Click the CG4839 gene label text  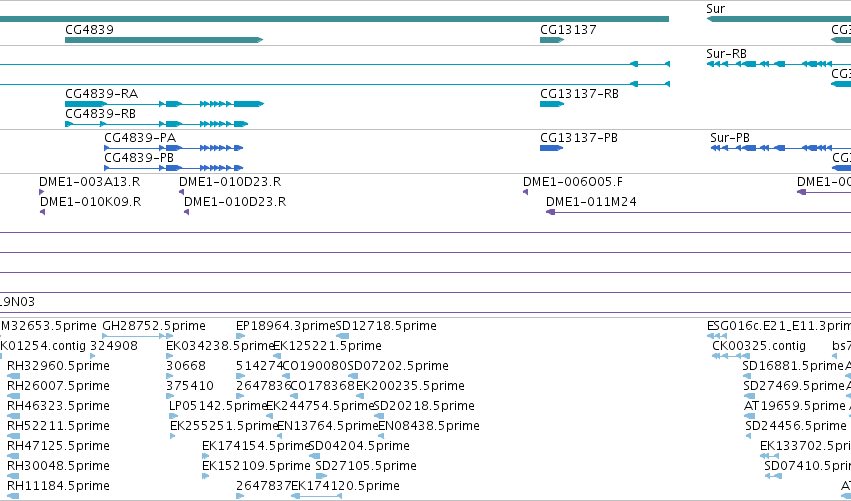(x=90, y=30)
